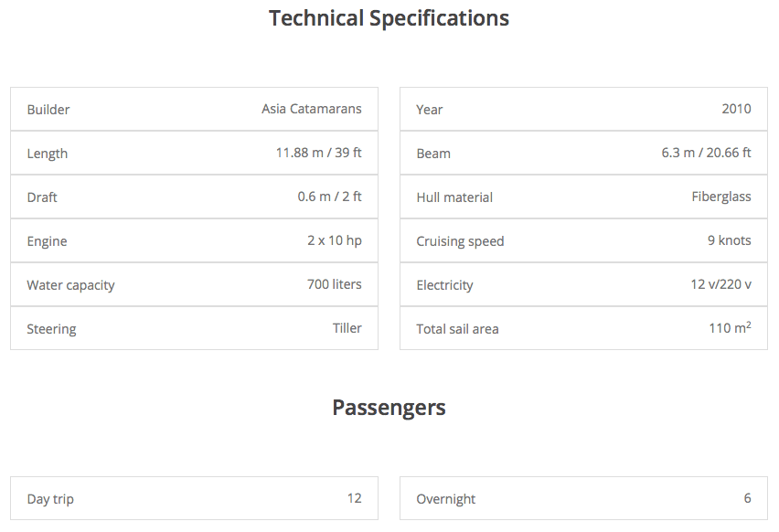Click the Water capacity label

click(70, 285)
